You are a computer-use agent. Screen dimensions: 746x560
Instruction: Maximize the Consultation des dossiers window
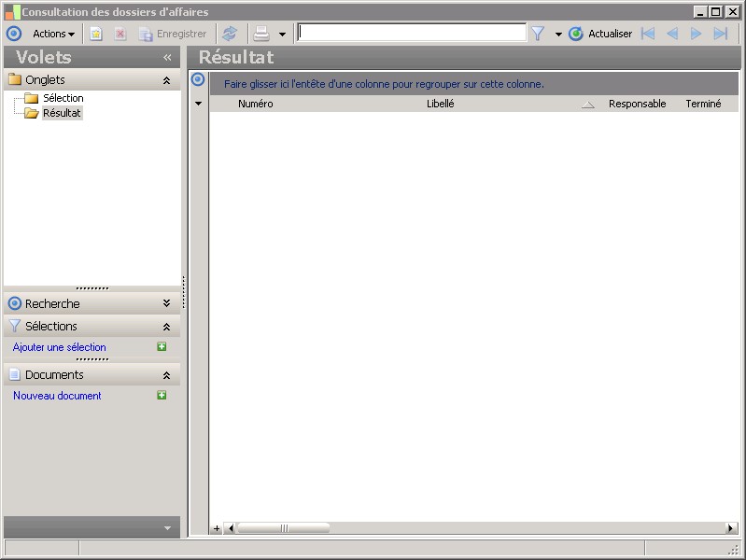tap(715, 12)
